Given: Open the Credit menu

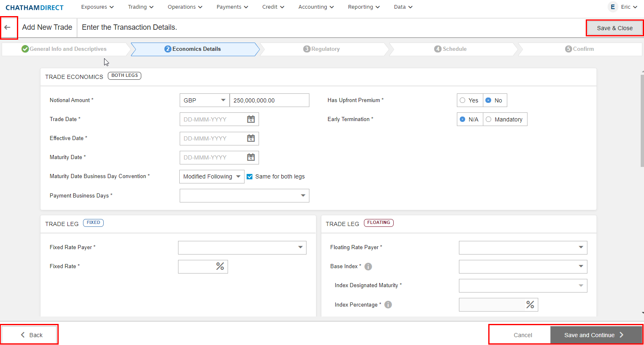Looking at the screenshot, I should [x=273, y=7].
